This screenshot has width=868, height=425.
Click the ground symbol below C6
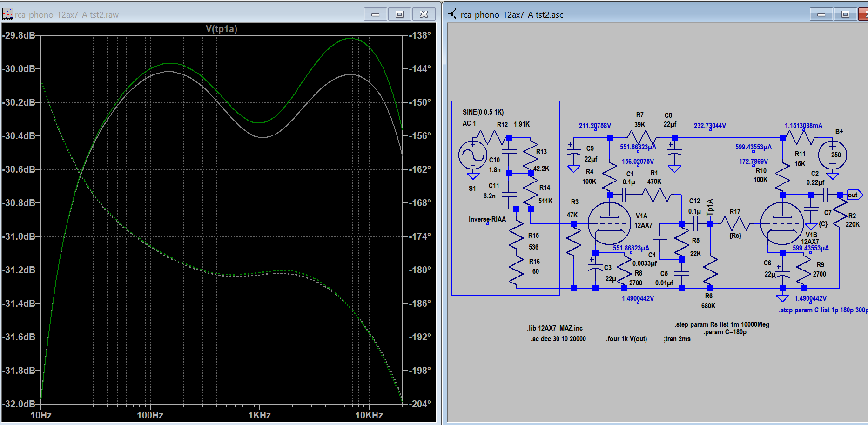pos(782,298)
